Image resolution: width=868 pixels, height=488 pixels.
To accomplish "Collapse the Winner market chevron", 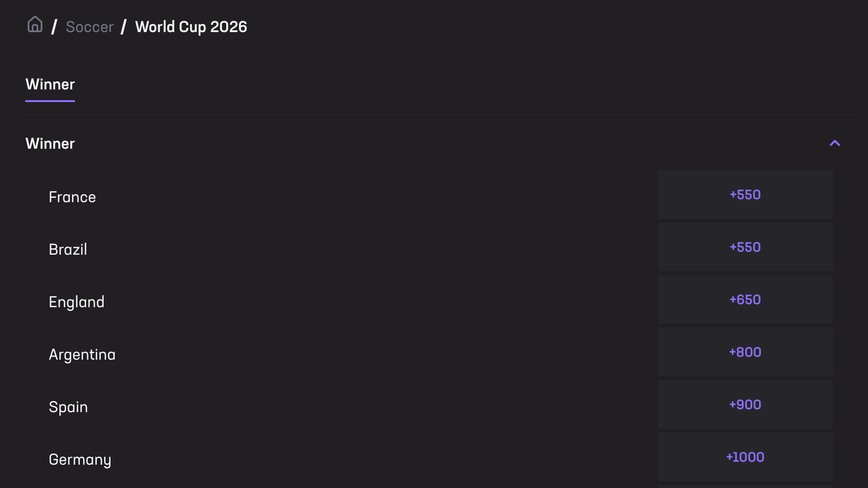I will pos(834,143).
